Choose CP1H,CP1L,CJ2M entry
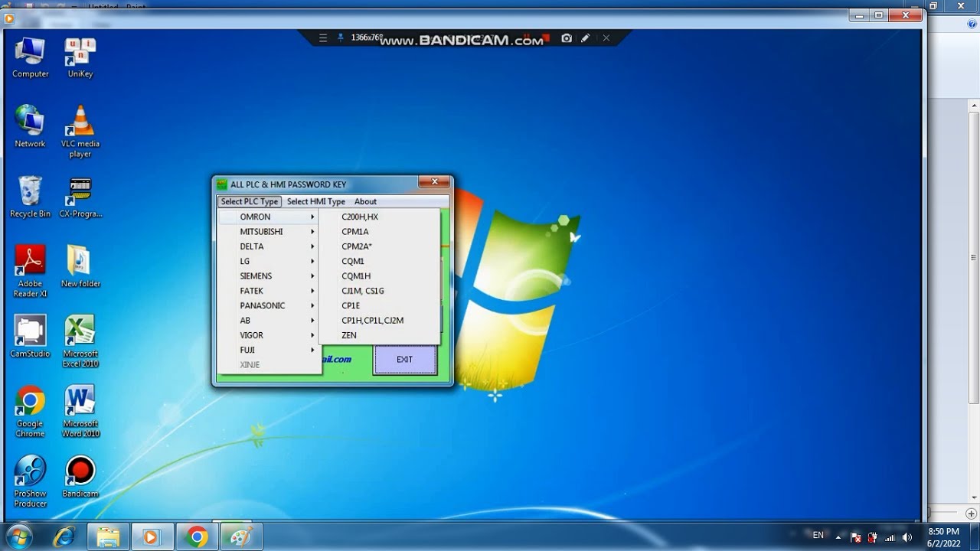 tap(380, 320)
